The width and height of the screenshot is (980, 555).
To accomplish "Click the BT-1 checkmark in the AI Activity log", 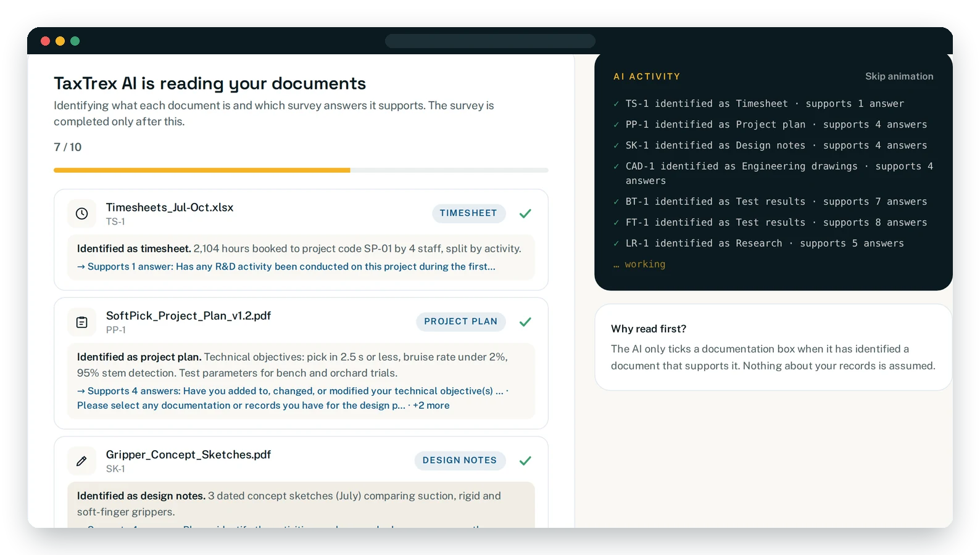I will 616,202.
